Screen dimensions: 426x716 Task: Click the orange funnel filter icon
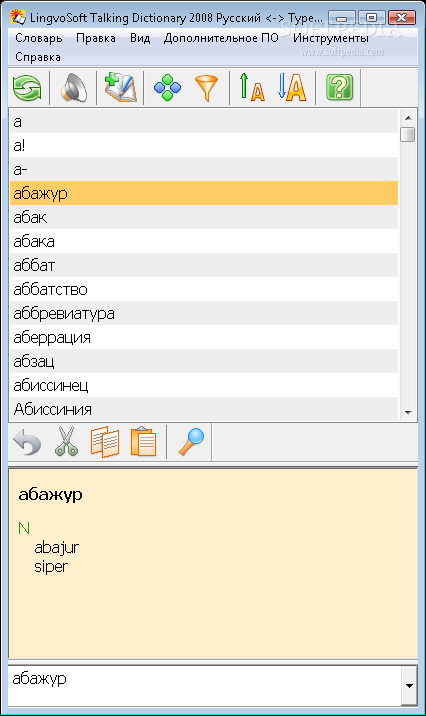pos(207,88)
